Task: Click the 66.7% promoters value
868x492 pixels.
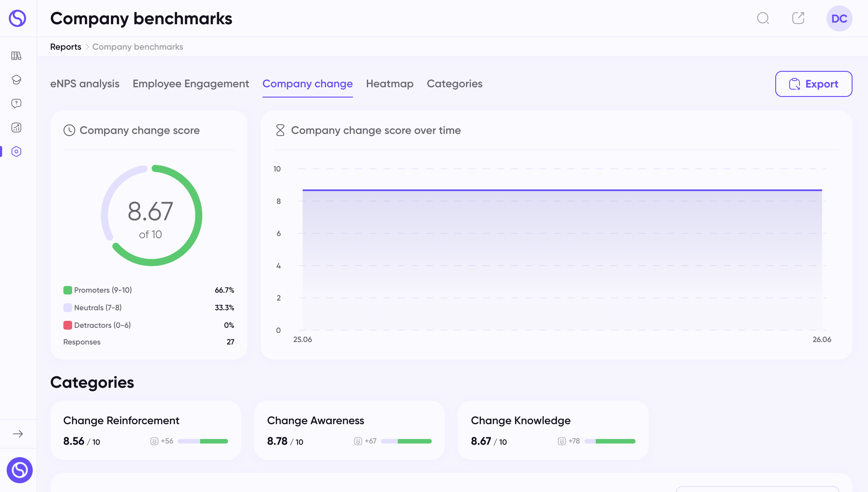Action: point(225,290)
